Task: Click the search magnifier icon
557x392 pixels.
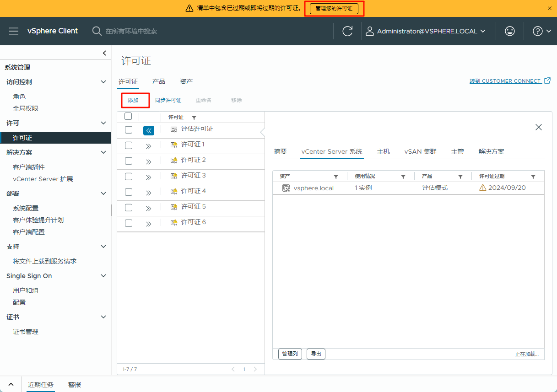Action: pyautogui.click(x=97, y=31)
